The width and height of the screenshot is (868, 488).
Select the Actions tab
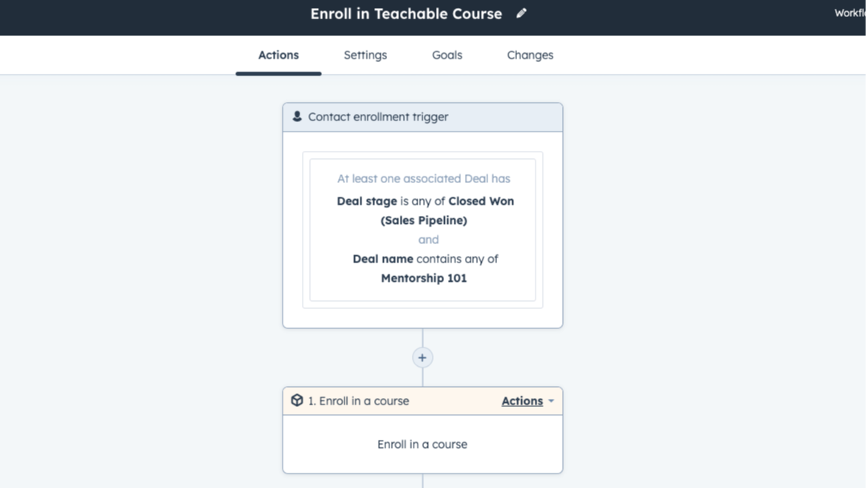[x=278, y=55]
